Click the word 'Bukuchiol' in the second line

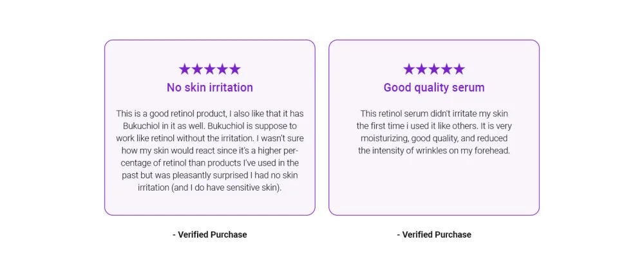tap(141, 126)
